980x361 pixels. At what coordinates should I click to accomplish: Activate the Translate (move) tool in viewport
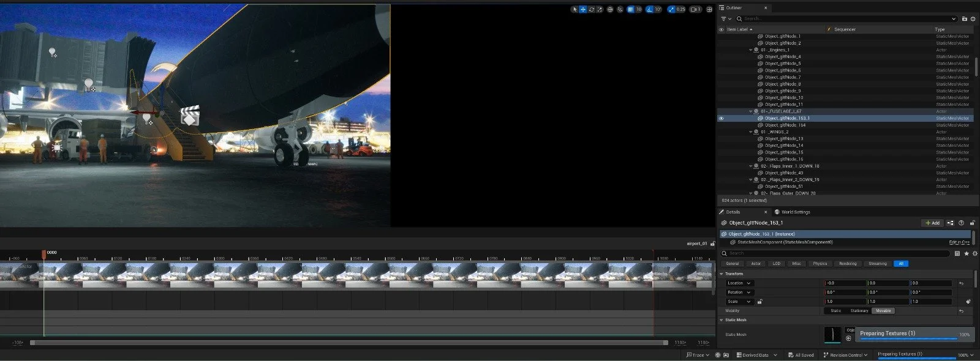tap(582, 9)
